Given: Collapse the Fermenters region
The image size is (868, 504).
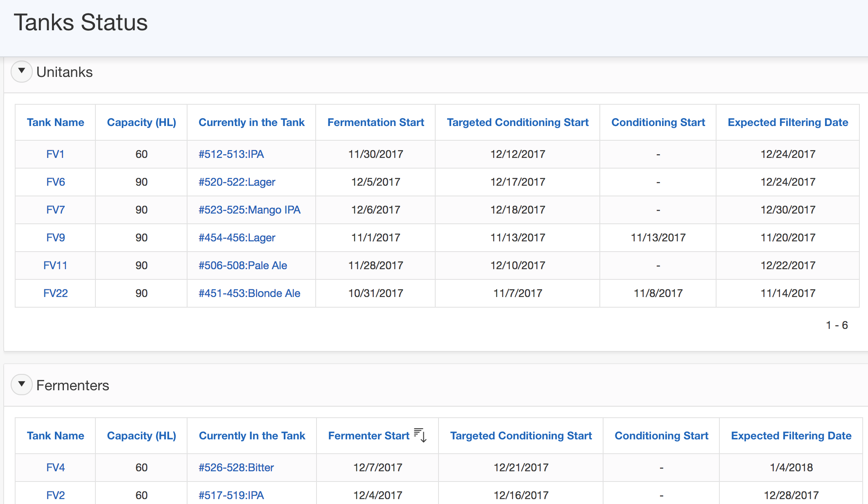Looking at the screenshot, I should (22, 385).
